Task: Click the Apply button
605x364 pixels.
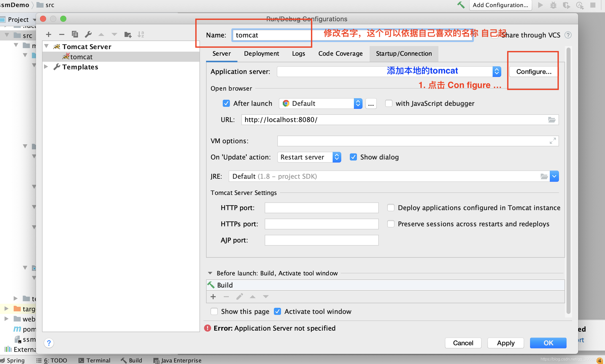Action: tap(506, 343)
